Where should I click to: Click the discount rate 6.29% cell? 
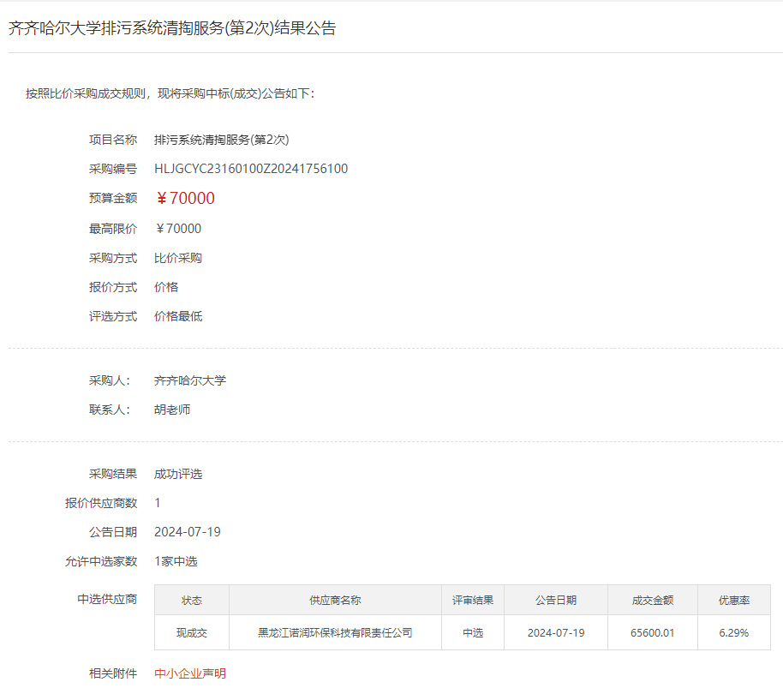click(x=733, y=633)
